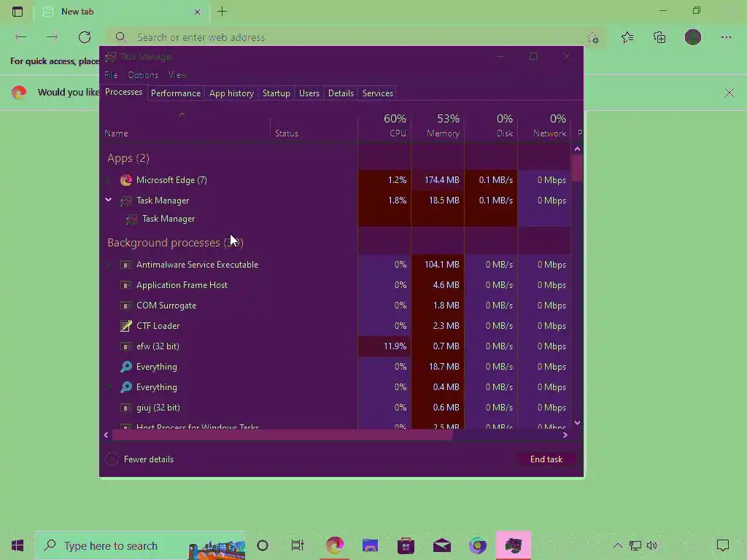The width and height of the screenshot is (747, 560).
Task: Switch to the Details tab
Action: [341, 93]
